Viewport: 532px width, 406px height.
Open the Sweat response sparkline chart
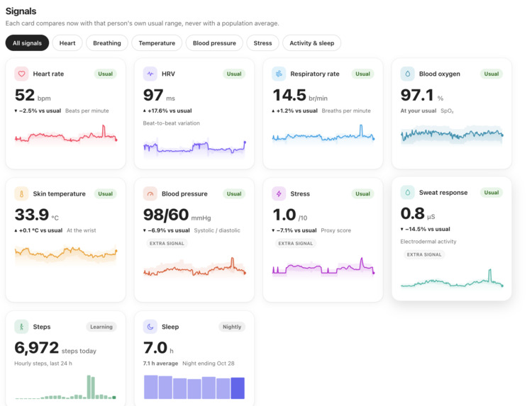click(452, 278)
